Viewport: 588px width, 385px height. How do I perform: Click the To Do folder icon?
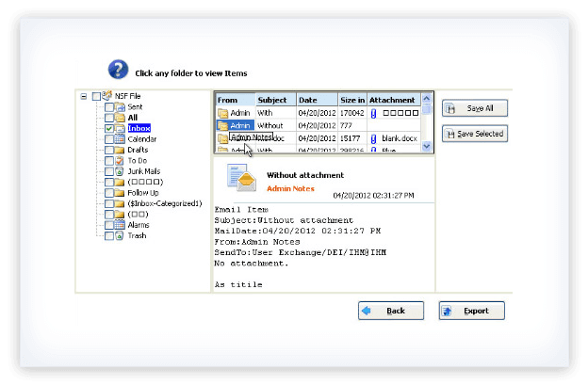[120, 160]
